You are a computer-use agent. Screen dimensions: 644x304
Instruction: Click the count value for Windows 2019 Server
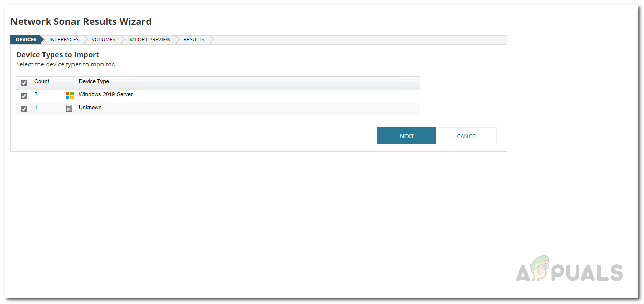pos(36,95)
